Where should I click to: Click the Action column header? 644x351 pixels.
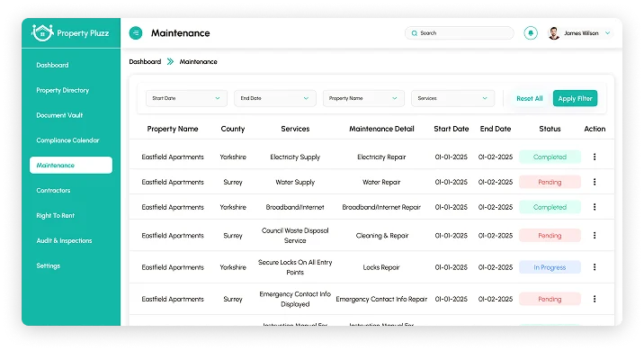(595, 129)
